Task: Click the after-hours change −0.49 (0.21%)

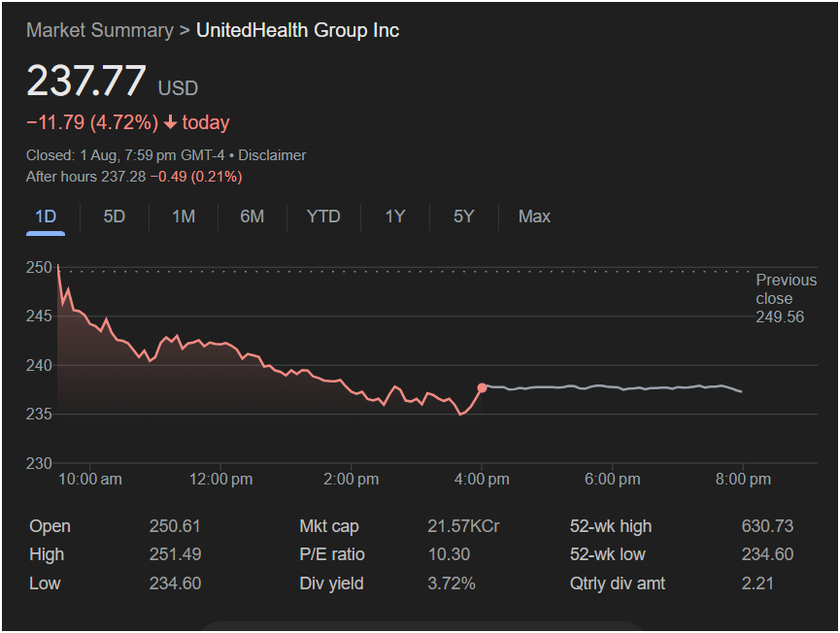Action: (196, 177)
